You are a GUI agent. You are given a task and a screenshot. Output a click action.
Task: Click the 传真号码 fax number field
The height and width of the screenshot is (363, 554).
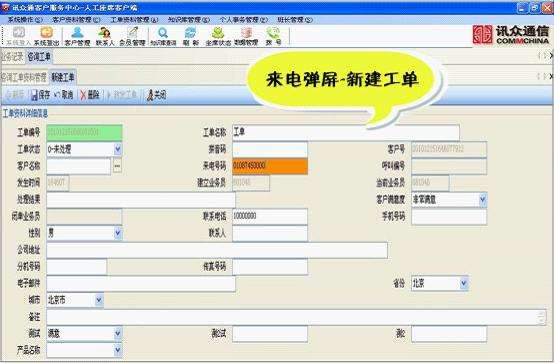tap(270, 267)
